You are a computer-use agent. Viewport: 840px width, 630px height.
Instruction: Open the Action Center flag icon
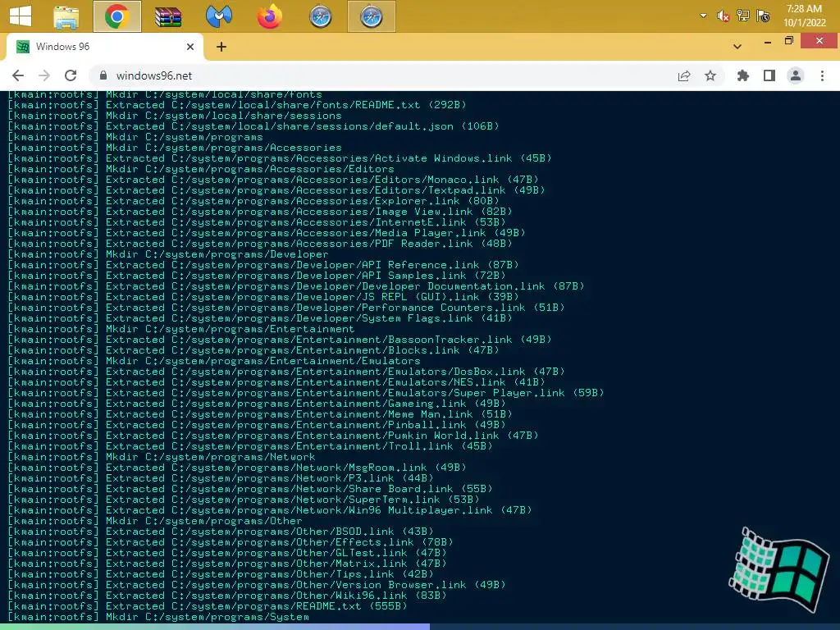tap(763, 16)
